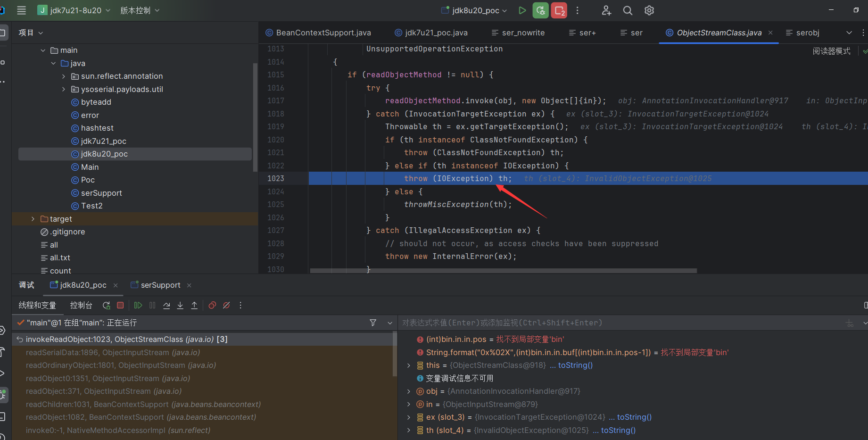Close the jdk8u20_poc debug tab
Image resolution: width=868 pixels, height=440 pixels.
coord(116,285)
